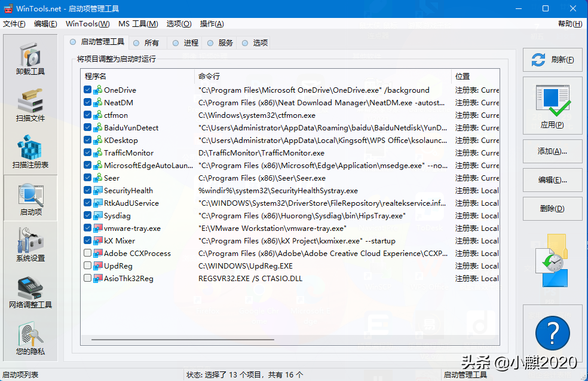
Task: Click the ctfmon entry icon
Action: click(x=97, y=115)
